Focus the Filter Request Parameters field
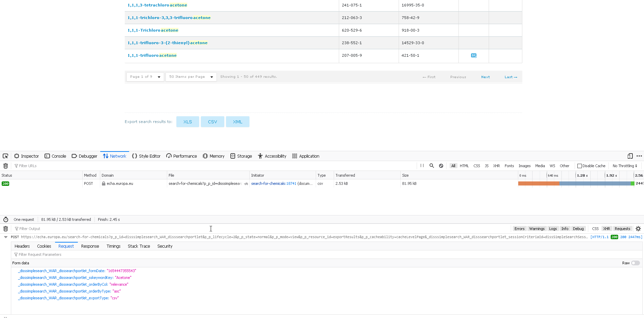Screen dimensions: 644x318 pos(326,254)
